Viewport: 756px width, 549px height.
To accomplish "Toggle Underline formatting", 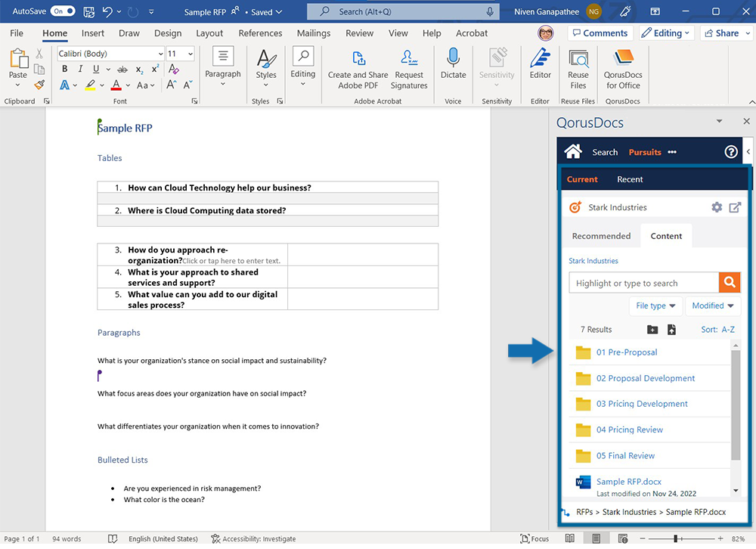I will pyautogui.click(x=96, y=70).
